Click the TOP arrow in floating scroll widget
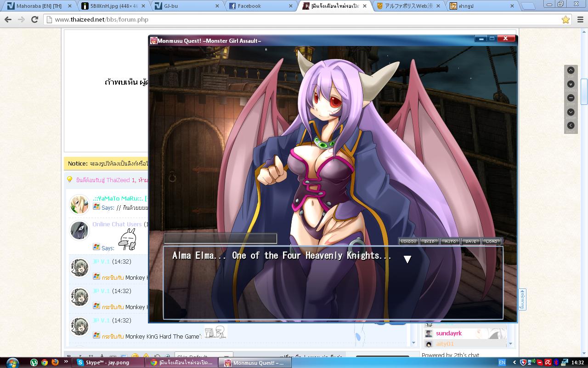This screenshot has width=588, height=368. [x=571, y=70]
